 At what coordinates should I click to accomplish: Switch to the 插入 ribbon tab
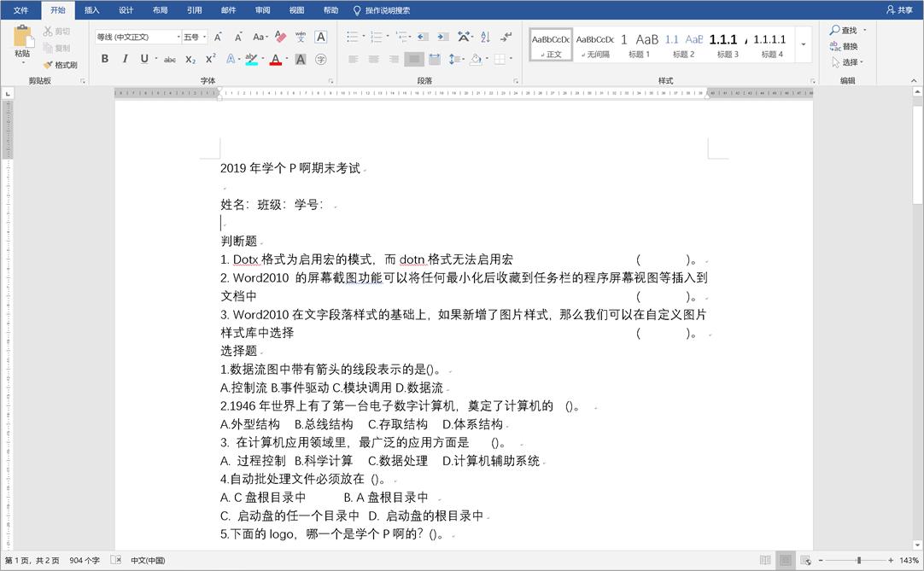[x=91, y=10]
